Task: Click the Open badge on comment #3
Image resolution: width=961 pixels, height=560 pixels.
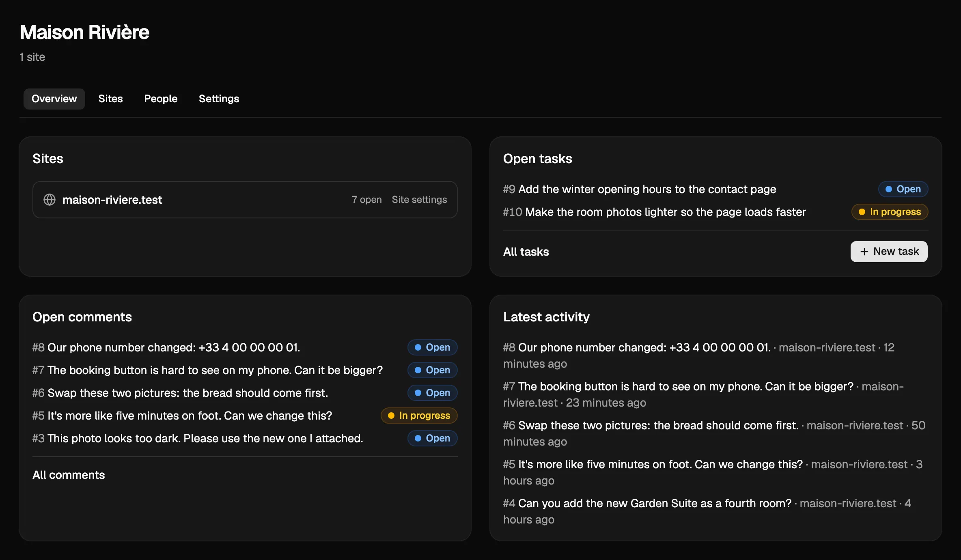Action: (432, 438)
